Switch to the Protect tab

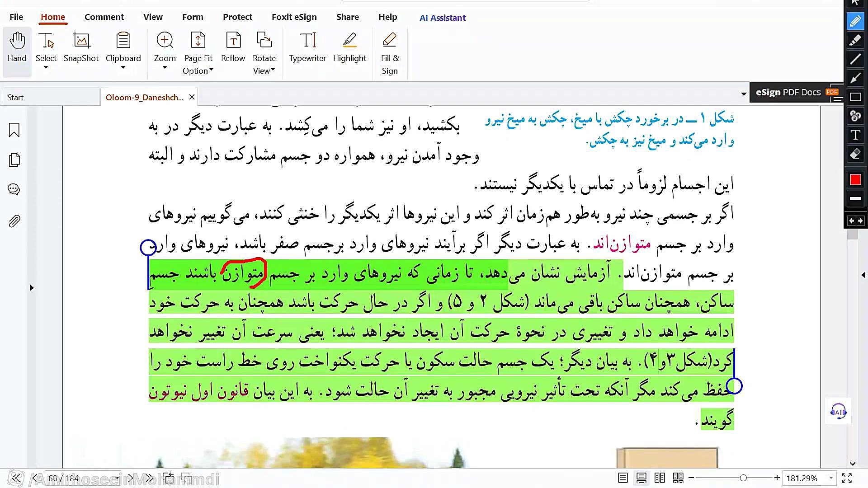(x=237, y=17)
